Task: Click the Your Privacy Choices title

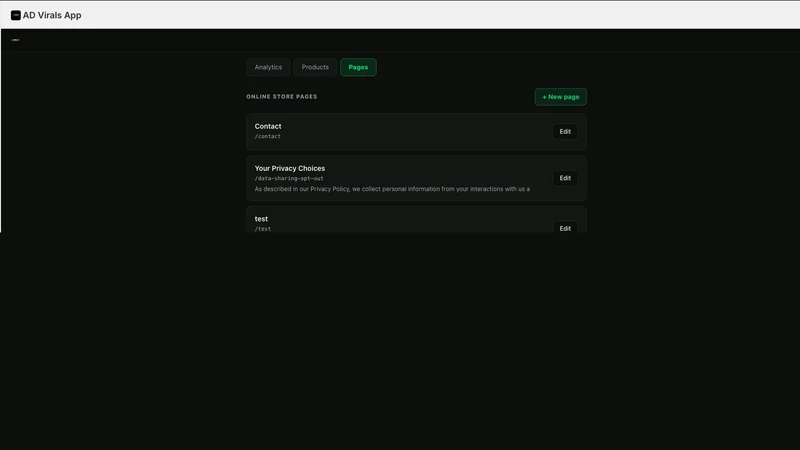Action: 290,168
